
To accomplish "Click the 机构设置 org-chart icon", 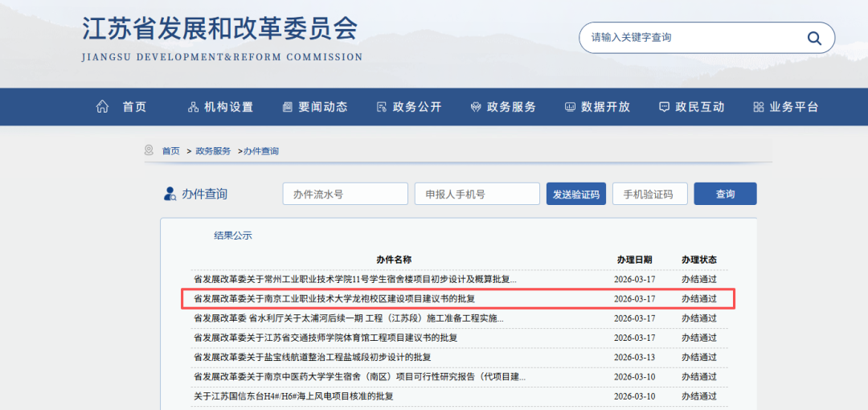I will tap(193, 107).
